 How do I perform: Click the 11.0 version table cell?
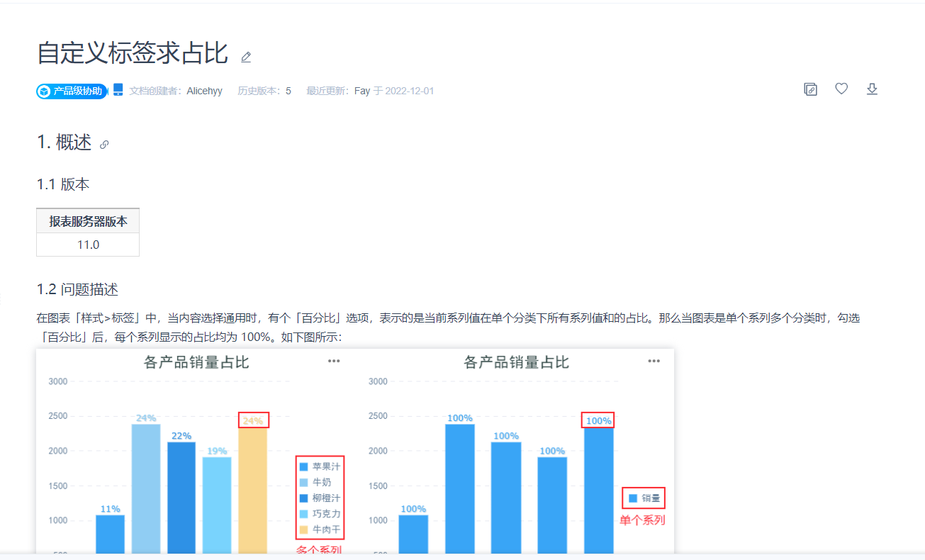click(x=88, y=245)
